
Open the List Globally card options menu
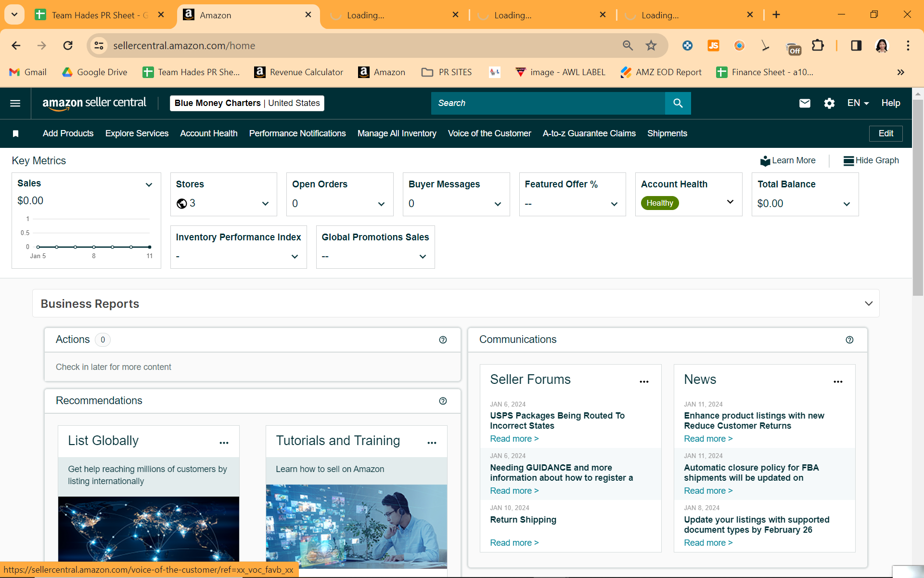click(x=224, y=443)
